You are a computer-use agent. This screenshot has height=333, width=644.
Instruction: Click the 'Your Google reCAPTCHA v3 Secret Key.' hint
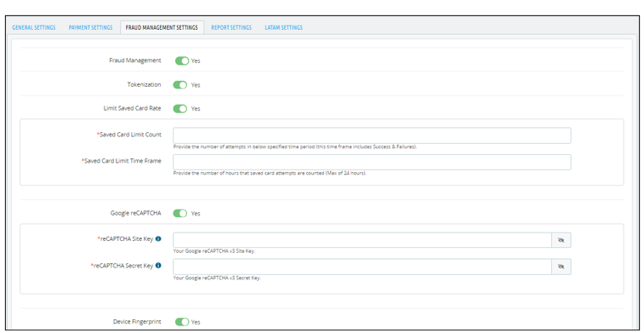pyautogui.click(x=217, y=278)
